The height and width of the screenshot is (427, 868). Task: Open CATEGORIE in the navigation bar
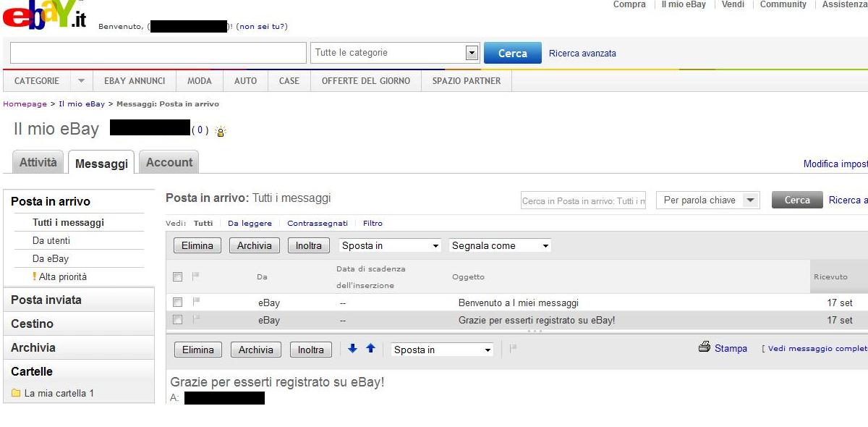pyautogui.click(x=37, y=81)
